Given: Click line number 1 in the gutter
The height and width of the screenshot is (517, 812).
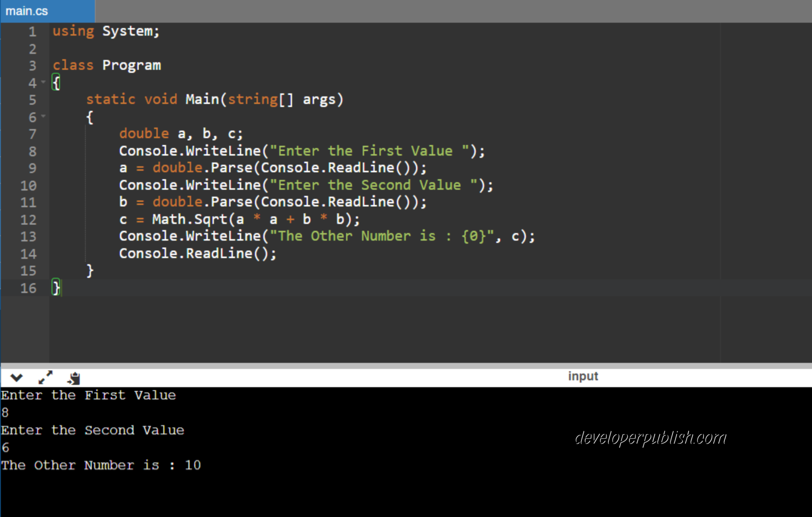Looking at the screenshot, I should [x=32, y=32].
